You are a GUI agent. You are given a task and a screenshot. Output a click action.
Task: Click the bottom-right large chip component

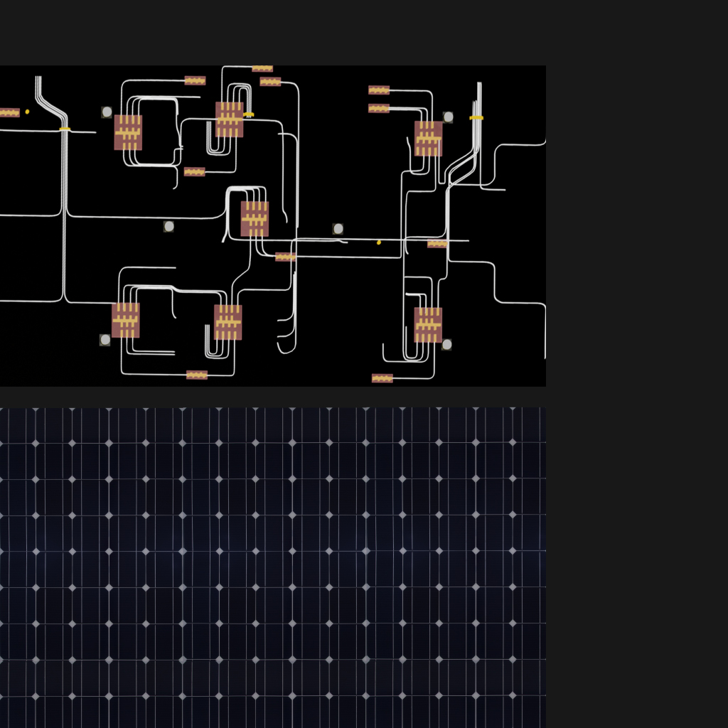[428, 325]
